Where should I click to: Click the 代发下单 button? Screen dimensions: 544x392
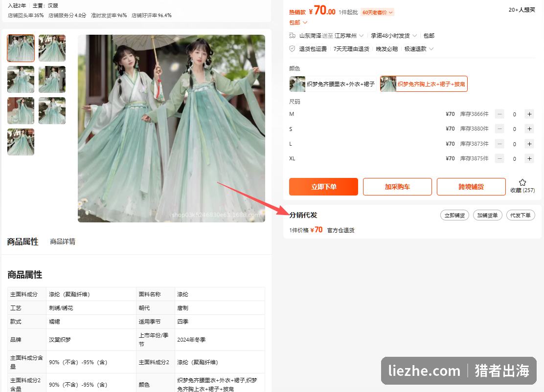point(521,215)
